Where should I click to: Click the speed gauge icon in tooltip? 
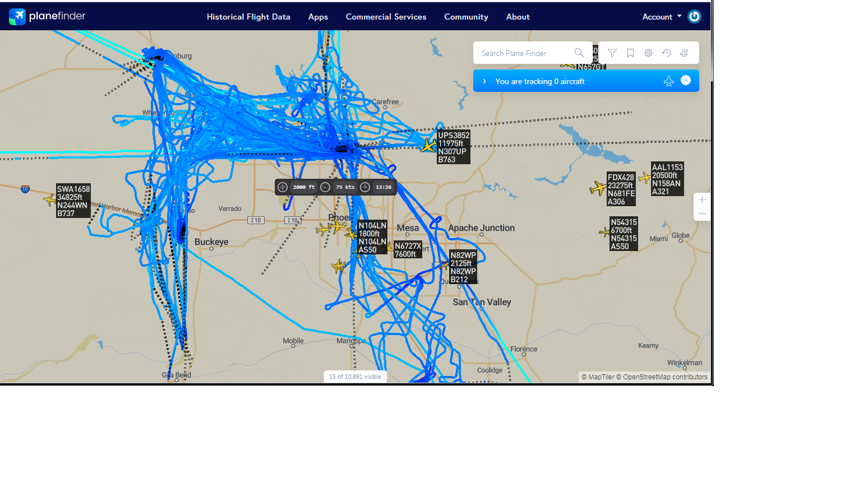pyautogui.click(x=325, y=187)
